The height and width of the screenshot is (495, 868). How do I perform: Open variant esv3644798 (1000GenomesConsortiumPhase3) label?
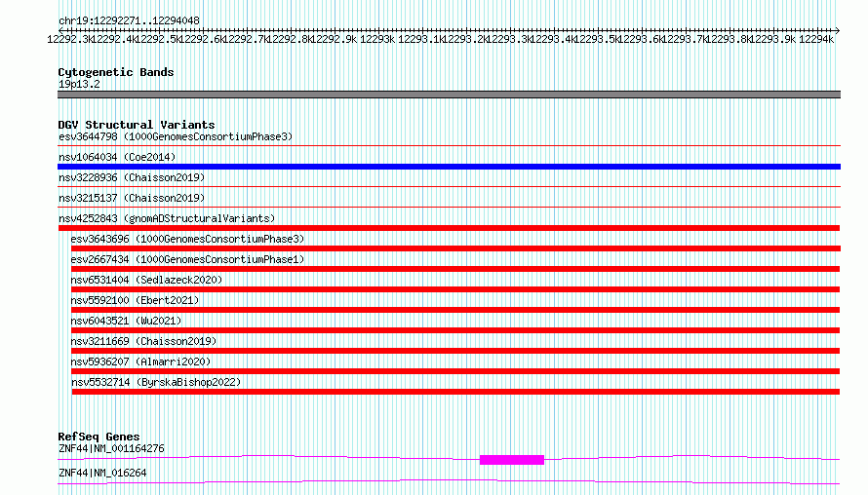tap(176, 136)
